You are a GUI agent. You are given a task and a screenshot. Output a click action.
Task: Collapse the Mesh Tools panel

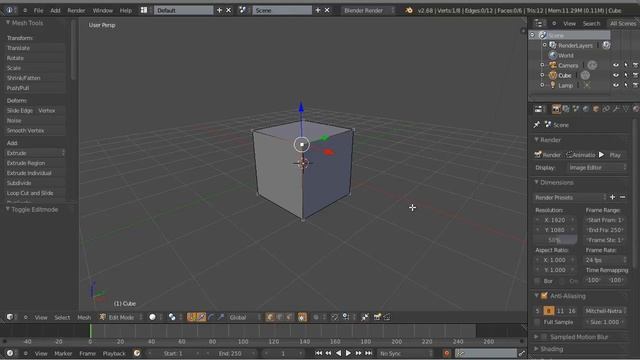coord(8,23)
